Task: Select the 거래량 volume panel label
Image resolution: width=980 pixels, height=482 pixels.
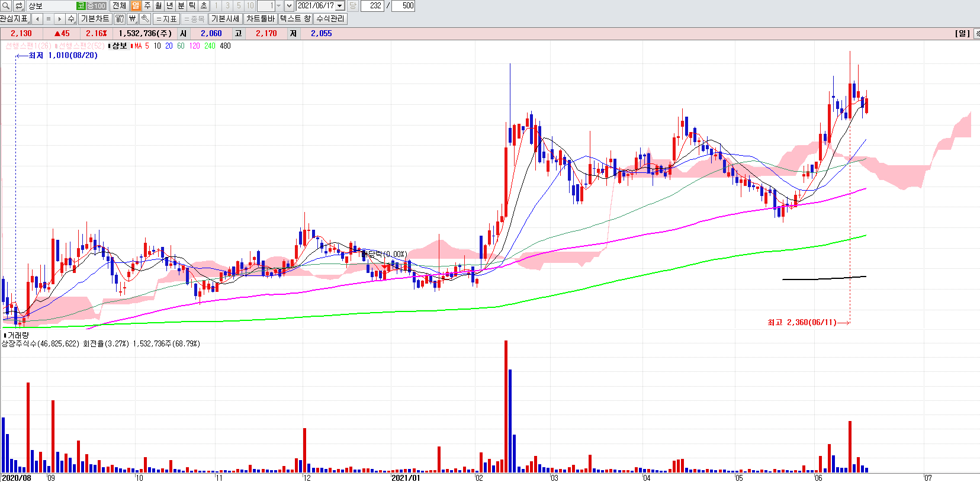Action: pos(17,335)
